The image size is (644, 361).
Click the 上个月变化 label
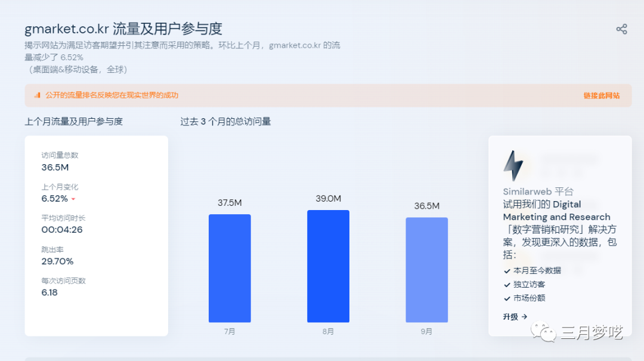click(60, 187)
